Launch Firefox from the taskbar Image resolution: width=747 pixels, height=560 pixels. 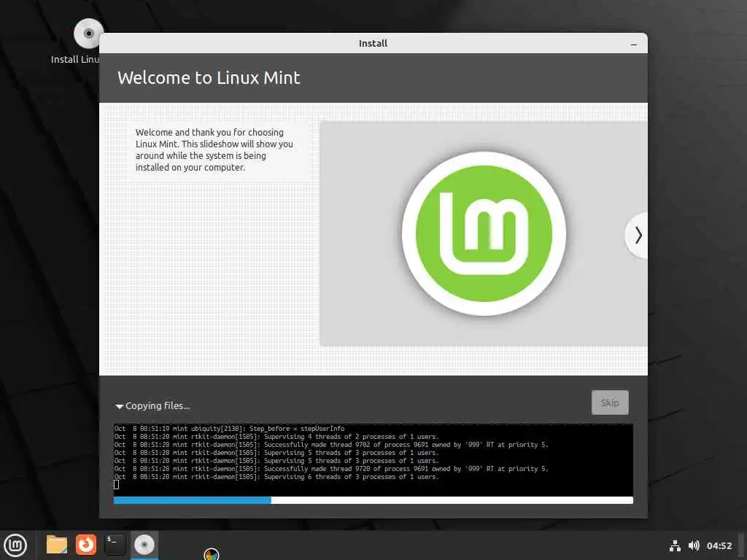86,545
